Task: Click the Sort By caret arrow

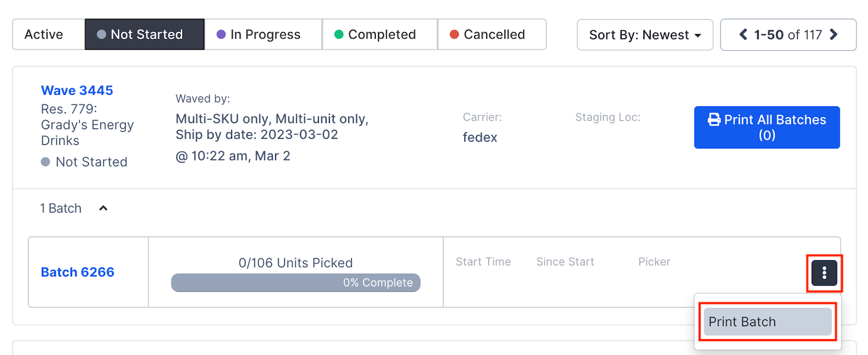Action: click(x=697, y=35)
